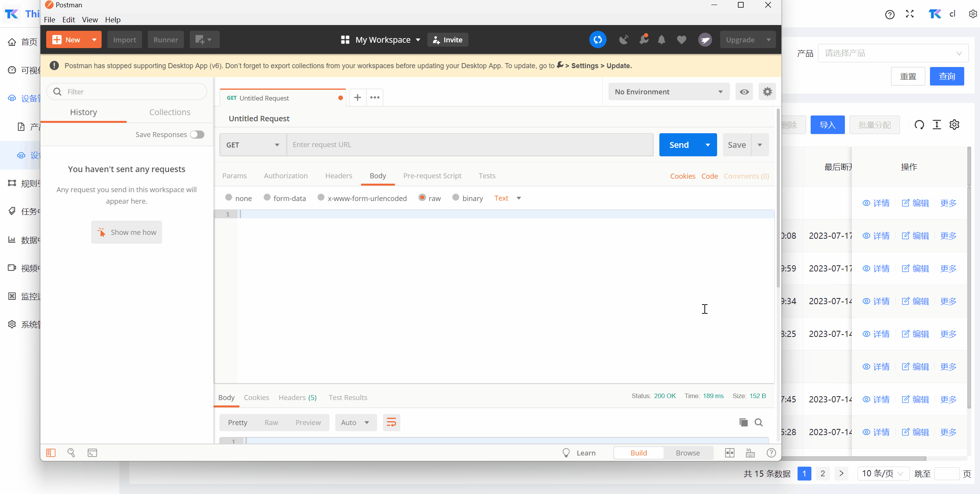Click the eye icon to show request preview
Viewport: 980px width, 494px height.
click(x=744, y=91)
